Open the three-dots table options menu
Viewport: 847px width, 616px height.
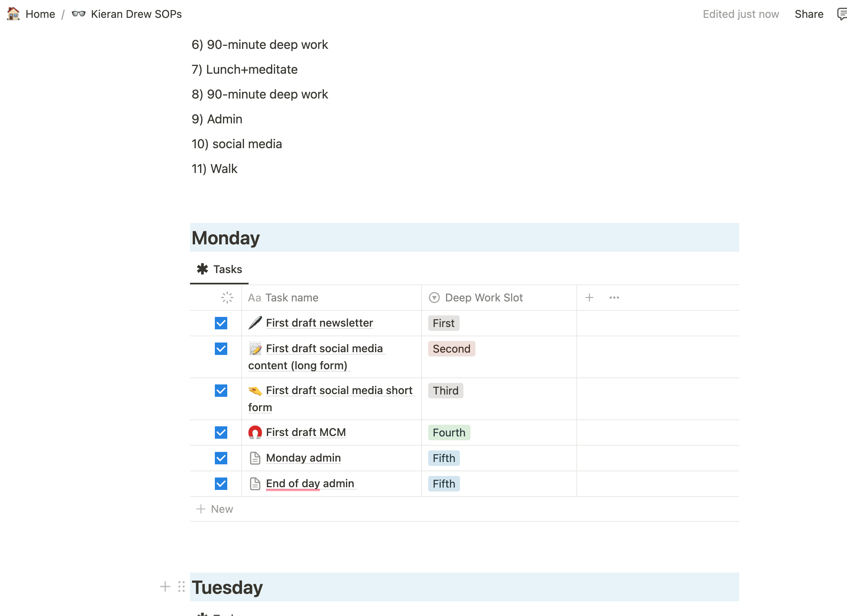pyautogui.click(x=614, y=298)
